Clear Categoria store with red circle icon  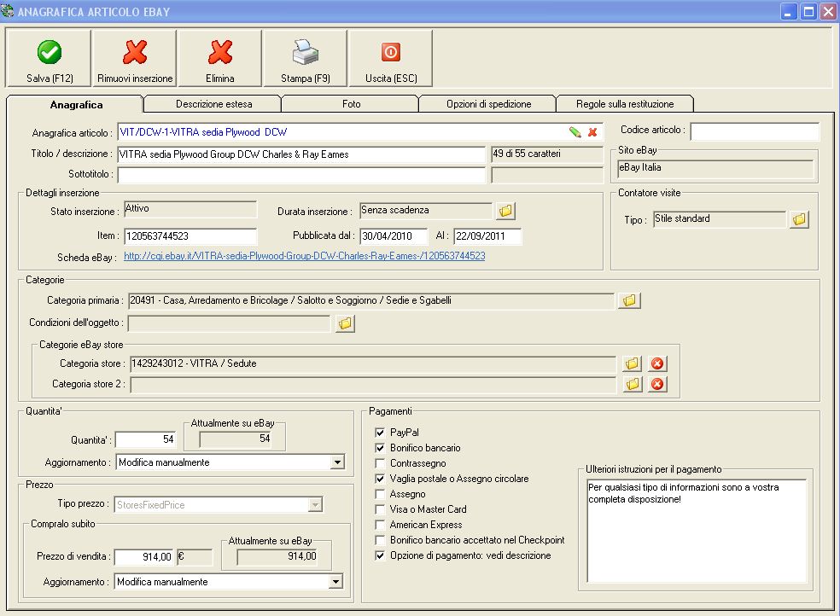[x=657, y=364]
